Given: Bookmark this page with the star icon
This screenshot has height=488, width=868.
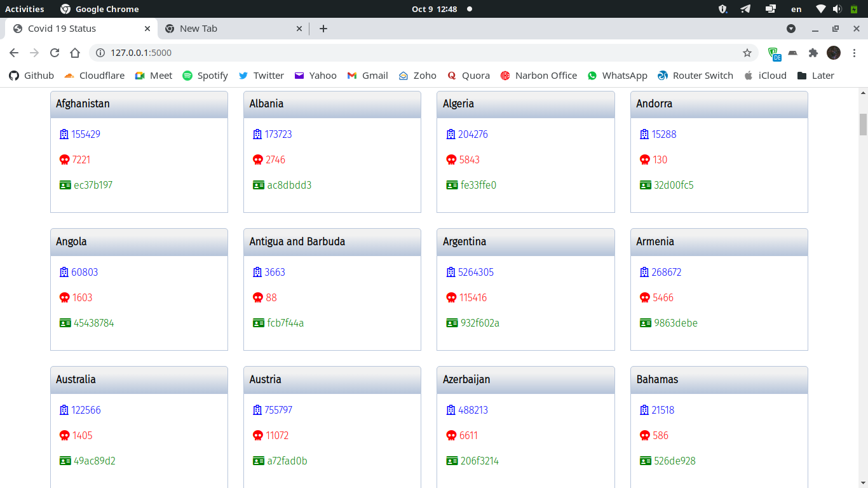Looking at the screenshot, I should click(747, 53).
